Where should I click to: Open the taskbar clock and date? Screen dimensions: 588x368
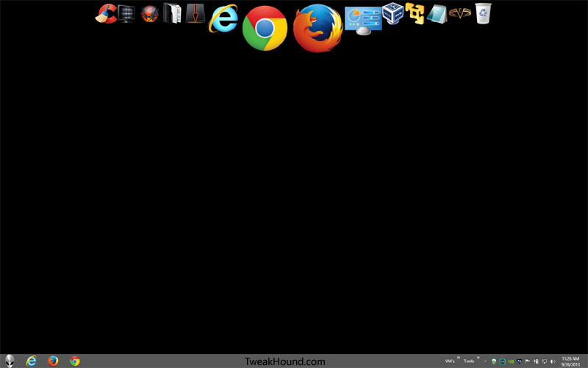tap(570, 361)
